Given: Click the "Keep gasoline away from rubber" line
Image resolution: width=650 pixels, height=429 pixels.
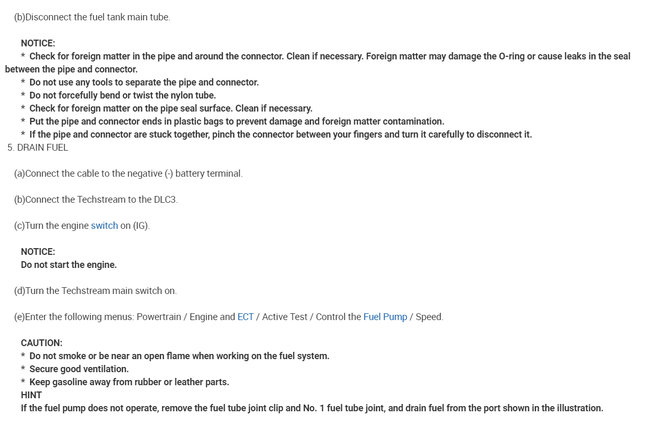Looking at the screenshot, I should click(x=128, y=382).
